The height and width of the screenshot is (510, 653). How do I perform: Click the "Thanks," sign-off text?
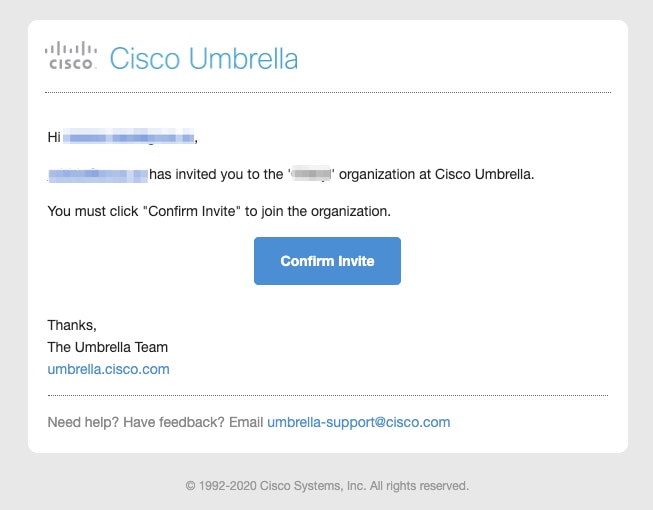[x=72, y=325]
